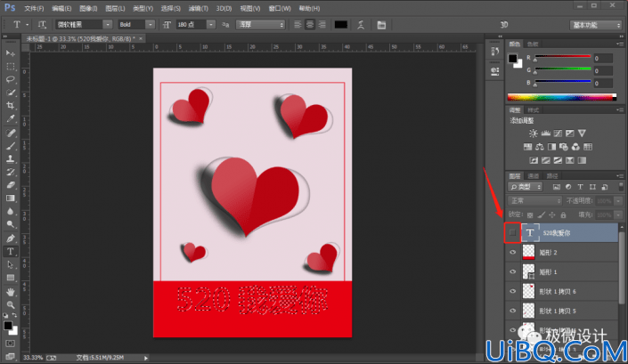Add a Curves adjustment
Viewport: 628px width, 364px height.
click(558, 133)
